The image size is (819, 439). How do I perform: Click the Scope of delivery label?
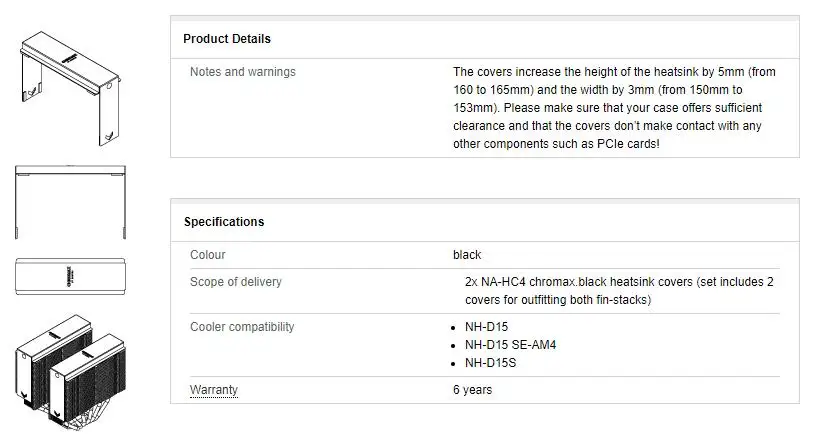[x=236, y=282]
